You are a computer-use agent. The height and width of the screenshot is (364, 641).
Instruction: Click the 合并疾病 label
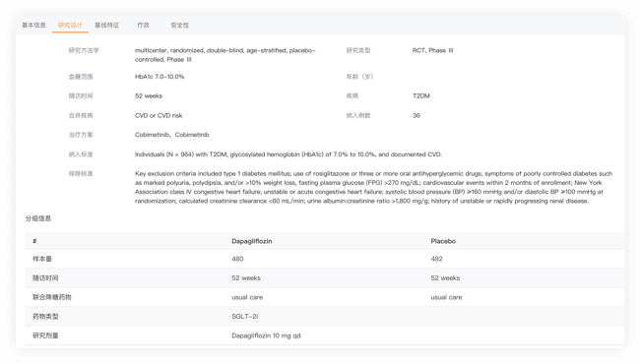pyautogui.click(x=81, y=115)
